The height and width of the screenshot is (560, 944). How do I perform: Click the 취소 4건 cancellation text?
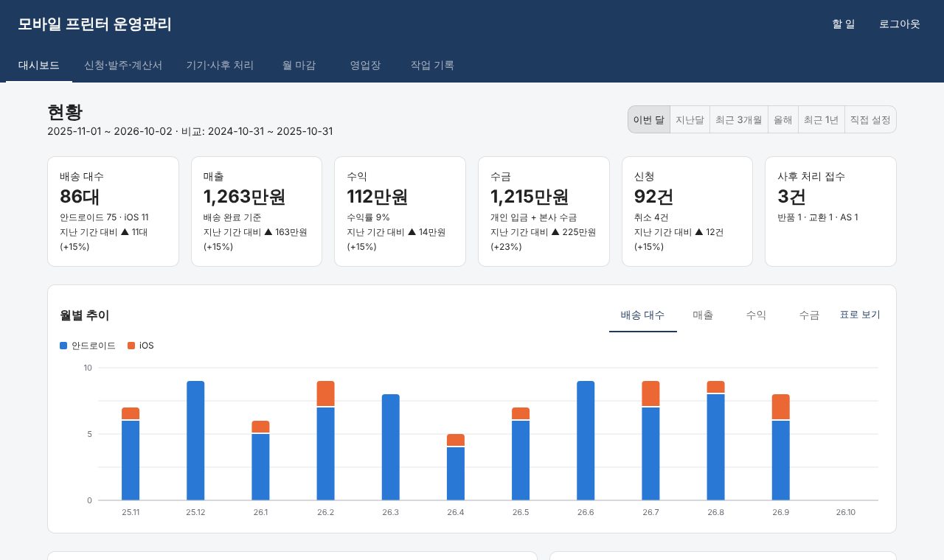click(x=651, y=217)
